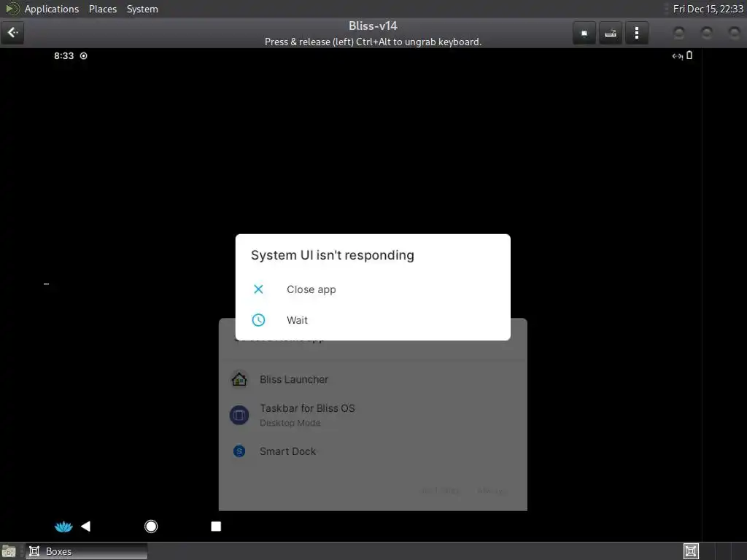Click the Bliss lotus icon in navigation bar
The height and width of the screenshot is (560, 747).
click(63, 526)
